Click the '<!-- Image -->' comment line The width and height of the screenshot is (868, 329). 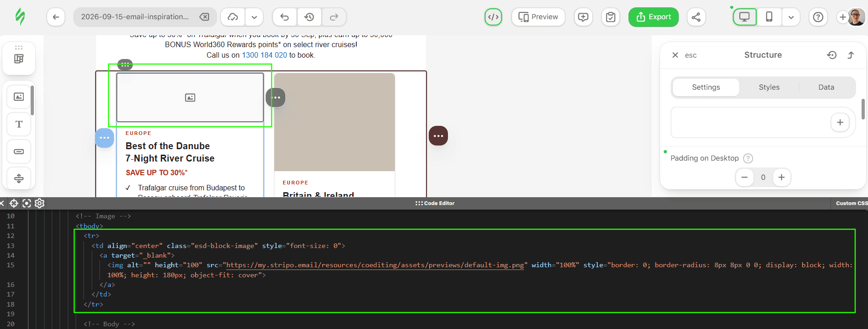point(104,216)
